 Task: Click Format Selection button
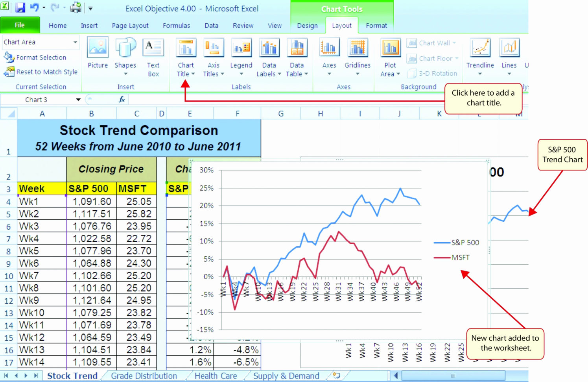click(x=35, y=57)
